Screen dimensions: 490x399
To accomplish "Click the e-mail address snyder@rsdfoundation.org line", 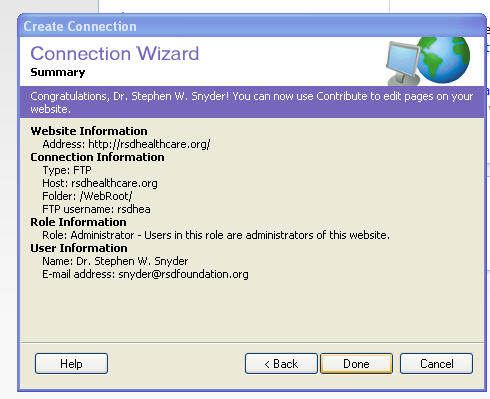I will [x=145, y=274].
